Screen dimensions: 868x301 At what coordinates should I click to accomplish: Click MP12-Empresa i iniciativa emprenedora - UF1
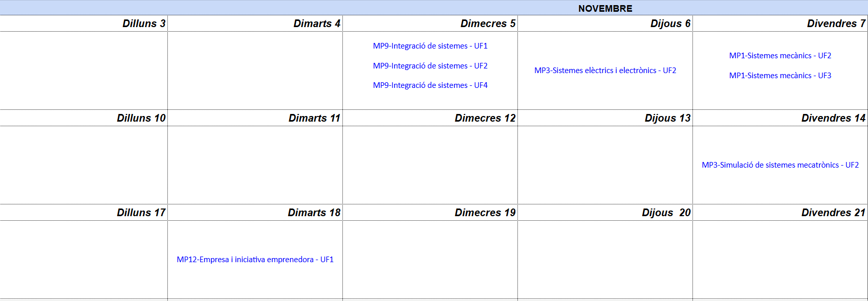[x=255, y=260]
